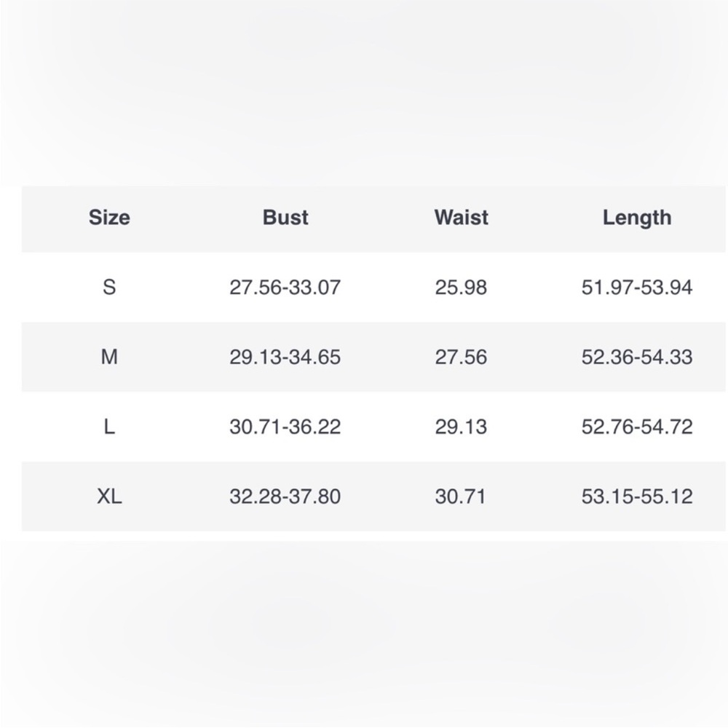This screenshot has height=728, width=728.
Task: Click the M row waist value 27.56
Action: 461,357
